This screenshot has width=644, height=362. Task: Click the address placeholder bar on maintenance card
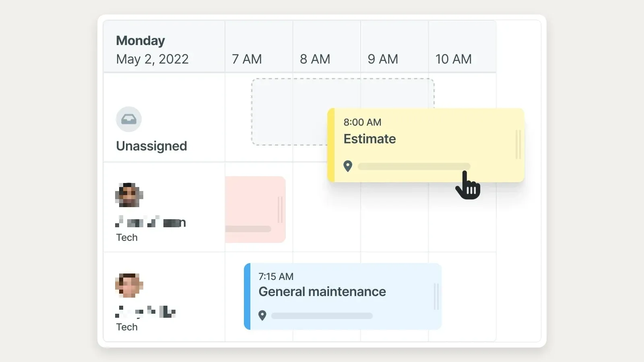tap(322, 316)
